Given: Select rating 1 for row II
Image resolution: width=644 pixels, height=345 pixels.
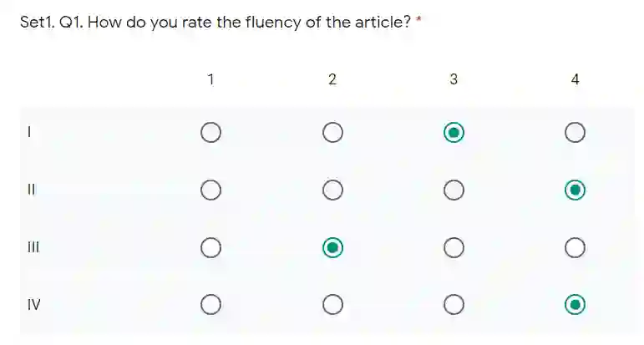Looking at the screenshot, I should click(211, 190).
